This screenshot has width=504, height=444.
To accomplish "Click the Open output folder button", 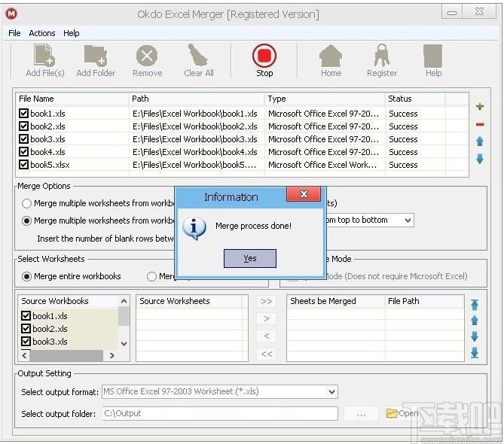I will point(402,413).
